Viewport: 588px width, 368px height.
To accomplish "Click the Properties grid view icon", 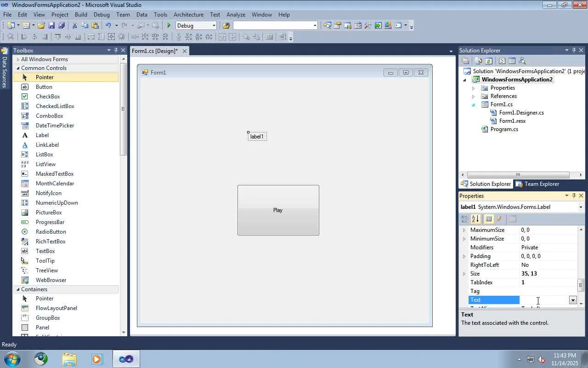I will (488, 219).
